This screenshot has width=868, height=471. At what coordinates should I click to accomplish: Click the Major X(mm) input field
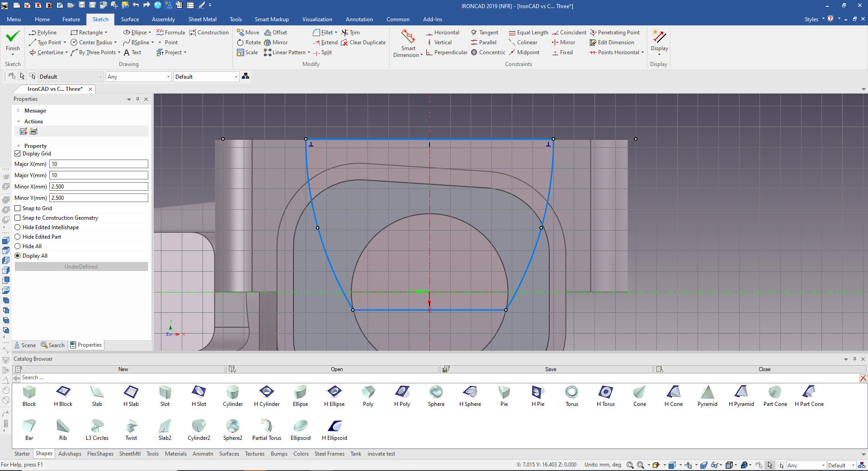pos(99,164)
